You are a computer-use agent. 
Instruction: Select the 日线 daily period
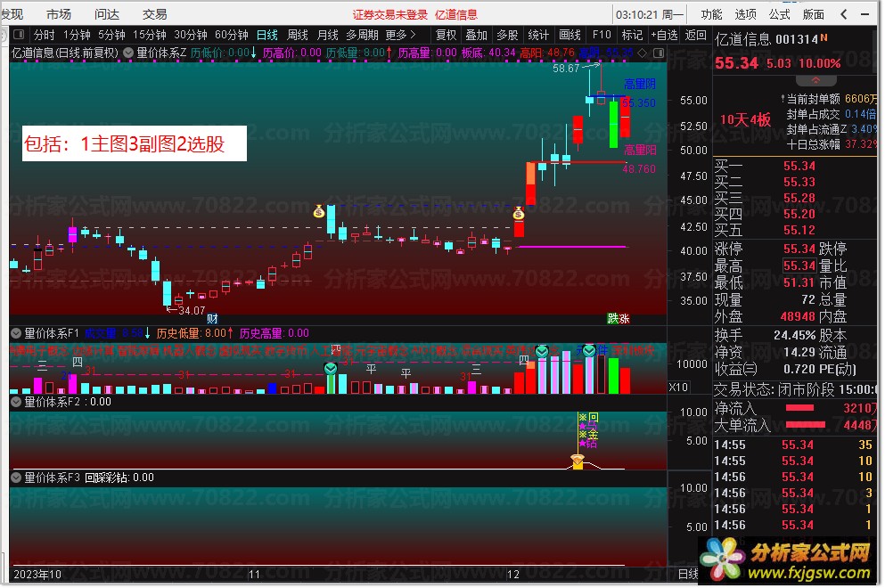tap(267, 35)
